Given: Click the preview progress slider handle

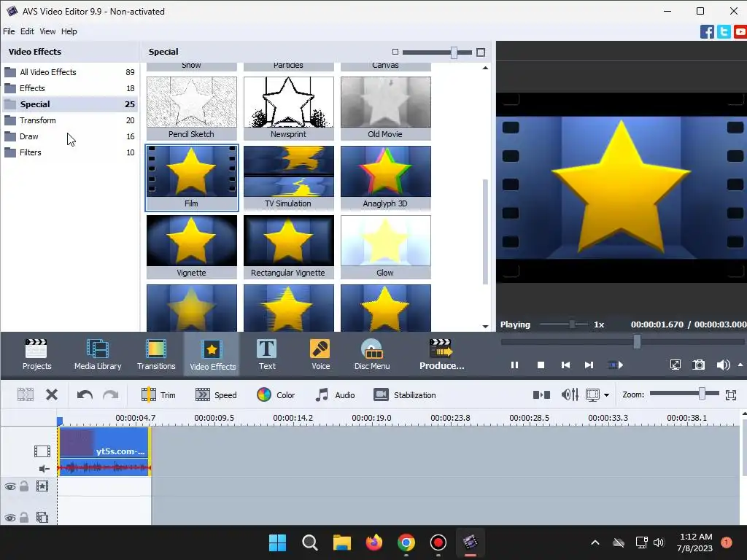Looking at the screenshot, I should pyautogui.click(x=637, y=341).
